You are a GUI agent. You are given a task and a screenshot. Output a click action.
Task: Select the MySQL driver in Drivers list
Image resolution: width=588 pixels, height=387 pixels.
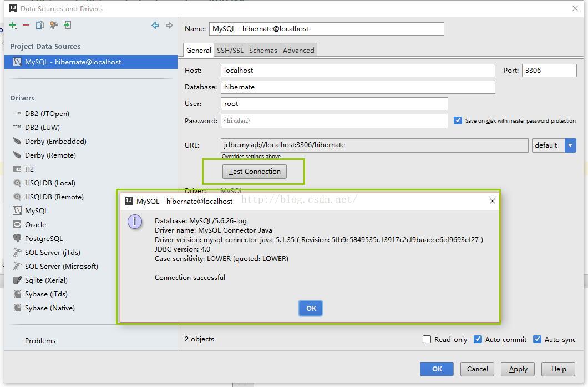[36, 210]
